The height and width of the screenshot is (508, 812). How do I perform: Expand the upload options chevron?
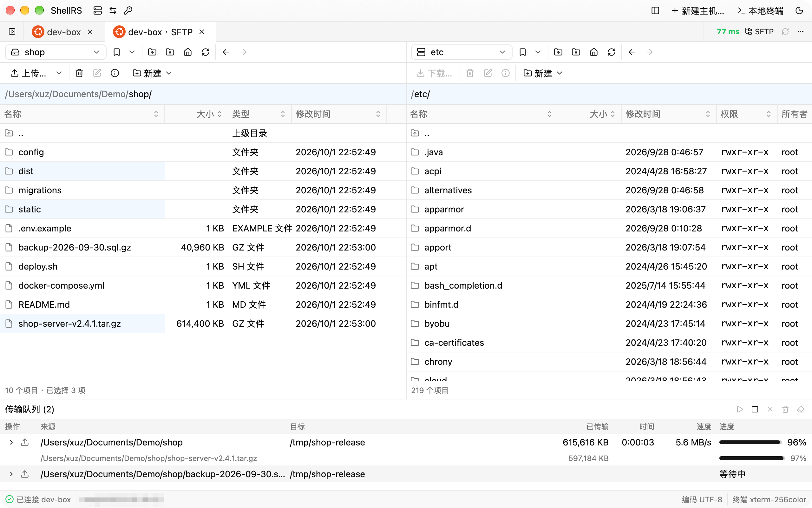[x=59, y=73]
